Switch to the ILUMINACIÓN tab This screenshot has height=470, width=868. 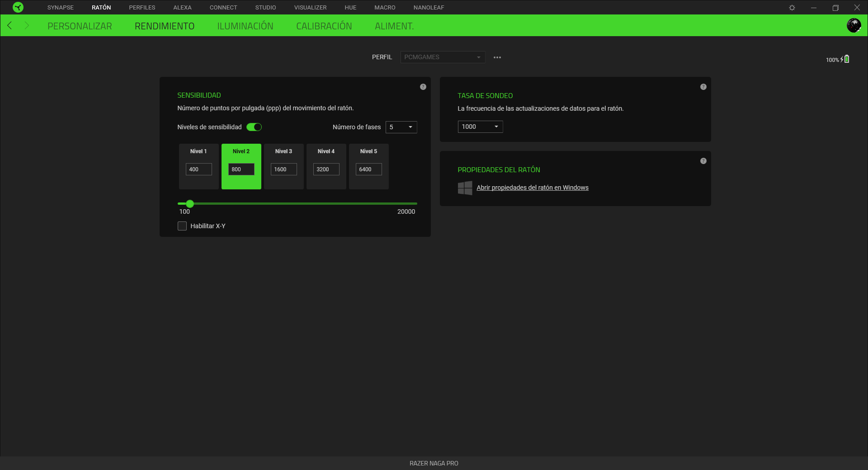tap(245, 26)
